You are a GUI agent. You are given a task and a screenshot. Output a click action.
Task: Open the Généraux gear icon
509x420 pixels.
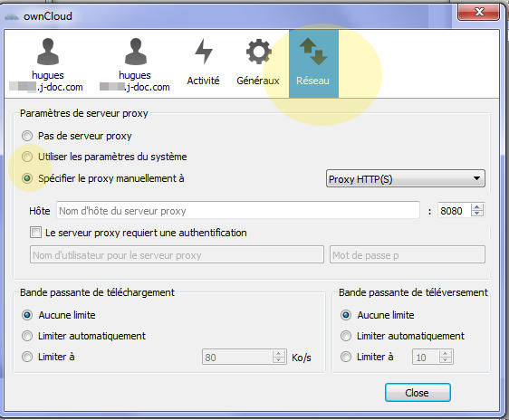pyautogui.click(x=258, y=52)
